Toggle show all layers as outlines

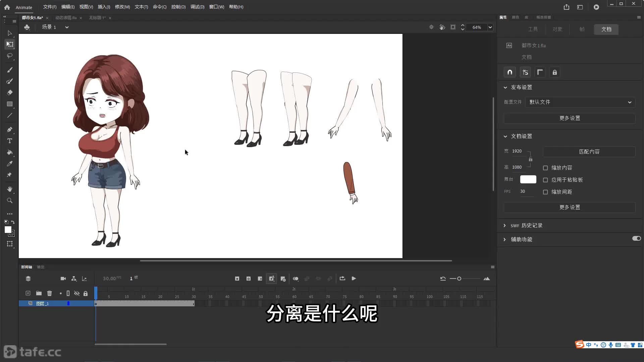click(68, 293)
